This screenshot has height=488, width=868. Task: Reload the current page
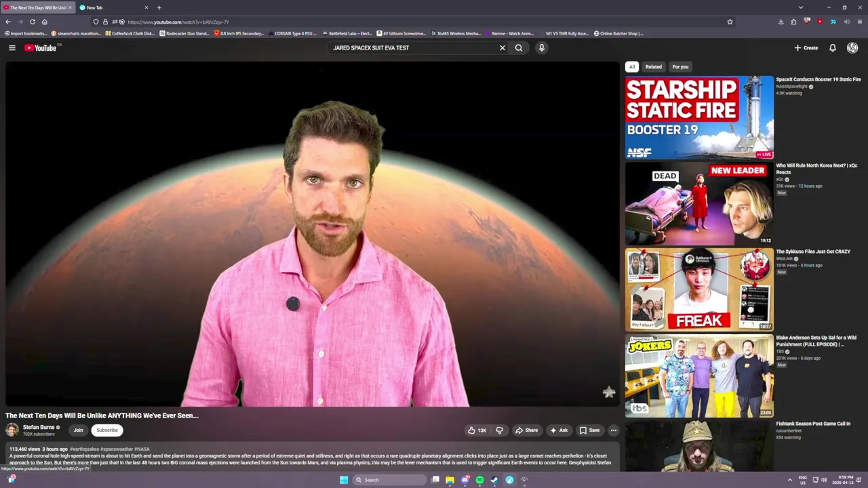pyautogui.click(x=32, y=22)
